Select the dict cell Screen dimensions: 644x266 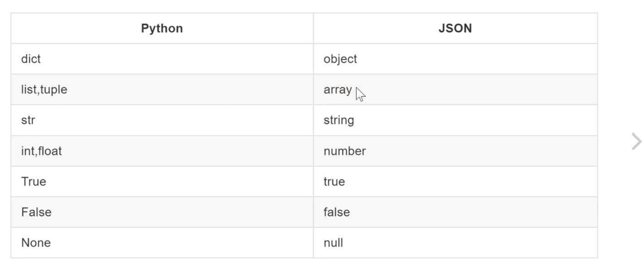pyautogui.click(x=31, y=59)
